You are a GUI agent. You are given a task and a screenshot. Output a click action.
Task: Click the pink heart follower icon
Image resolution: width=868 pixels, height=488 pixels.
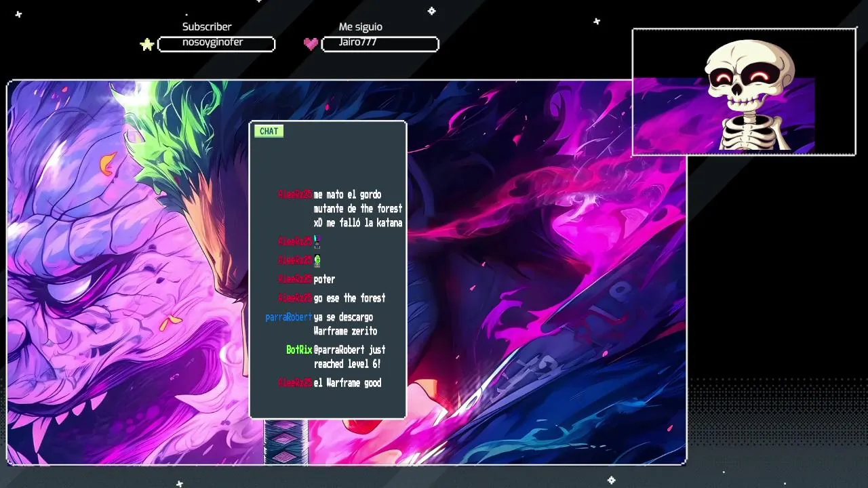click(x=311, y=44)
